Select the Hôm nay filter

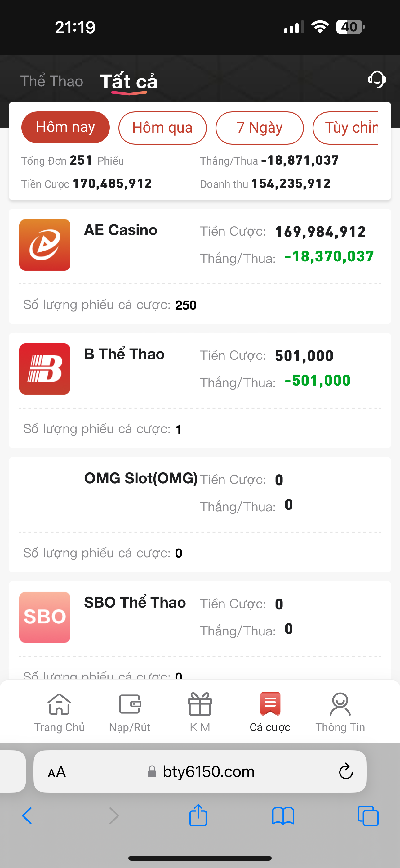click(65, 127)
